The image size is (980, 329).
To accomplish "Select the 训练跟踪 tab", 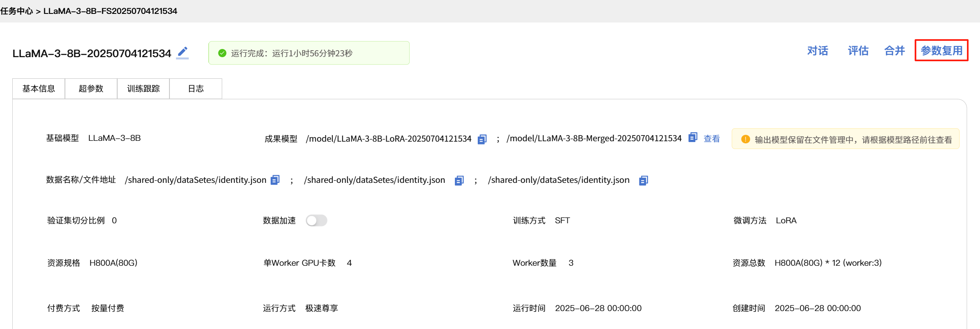I will tap(143, 89).
